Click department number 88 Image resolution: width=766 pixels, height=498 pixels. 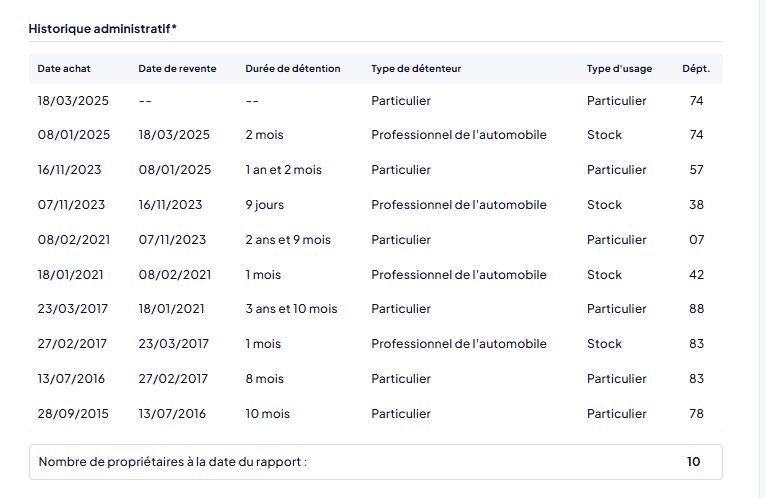click(696, 309)
